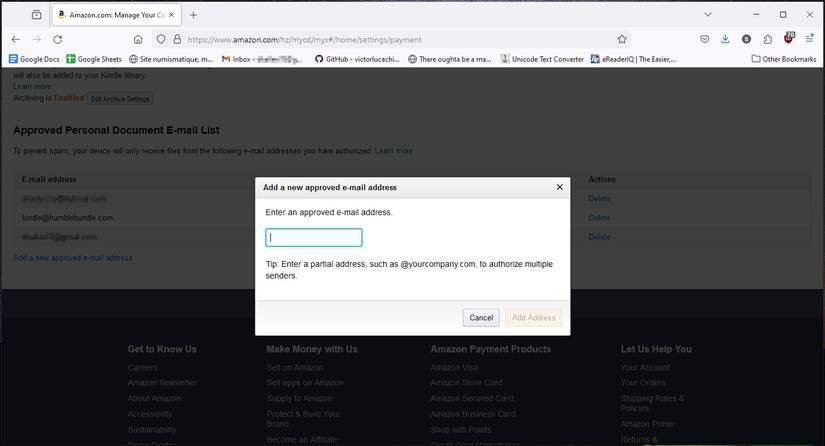This screenshot has height=446, width=825.
Task: Open the Firefox application menu
Action: [x=809, y=39]
